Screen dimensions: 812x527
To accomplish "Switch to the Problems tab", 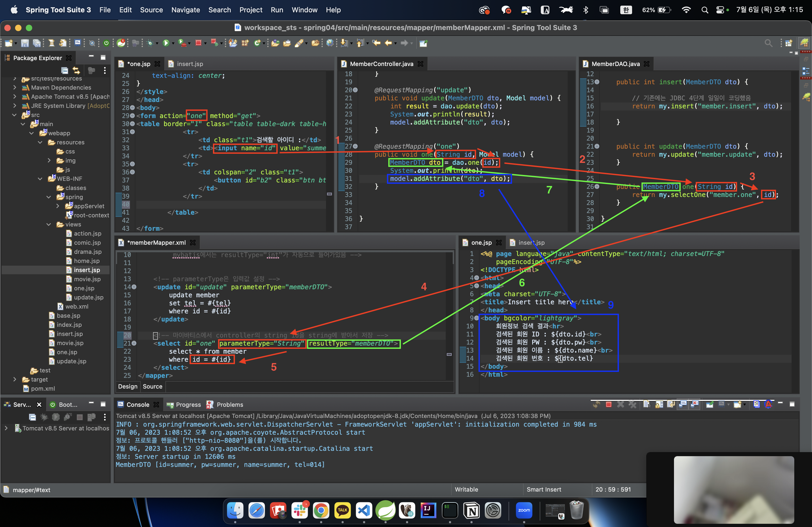I will [230, 404].
